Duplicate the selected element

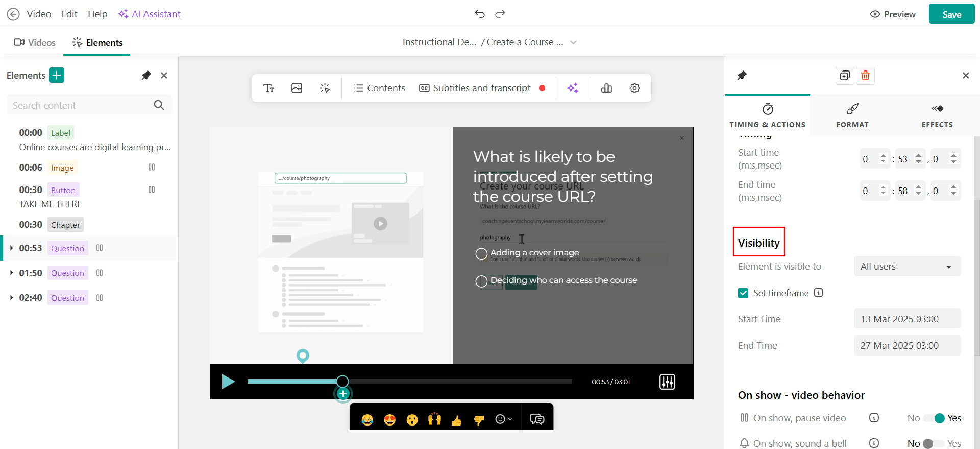[x=845, y=76]
